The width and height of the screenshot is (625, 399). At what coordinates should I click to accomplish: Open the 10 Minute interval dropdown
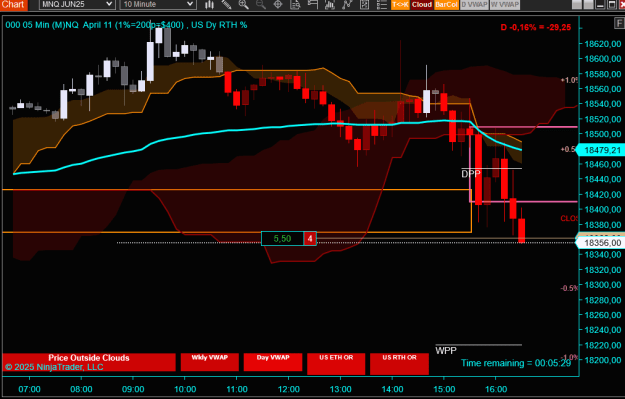click(158, 4)
